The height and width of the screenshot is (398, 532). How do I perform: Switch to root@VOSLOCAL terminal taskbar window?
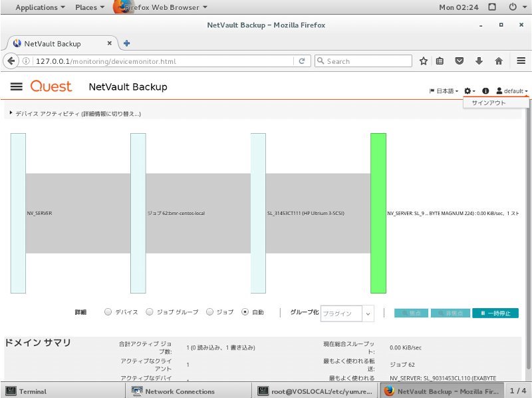point(315,391)
